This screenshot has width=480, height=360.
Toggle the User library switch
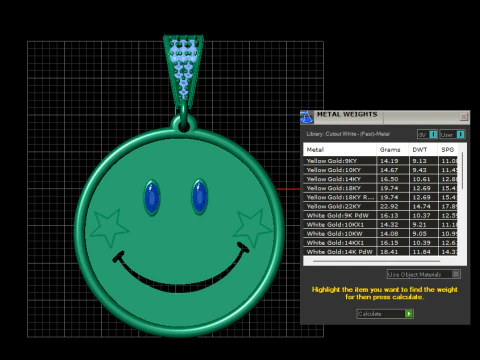coord(452,134)
